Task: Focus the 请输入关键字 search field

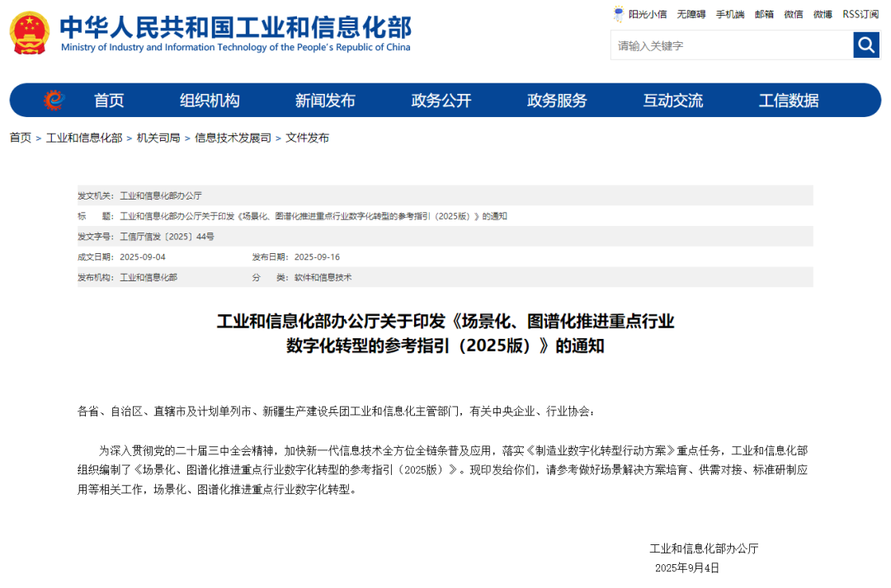Action: pos(732,45)
